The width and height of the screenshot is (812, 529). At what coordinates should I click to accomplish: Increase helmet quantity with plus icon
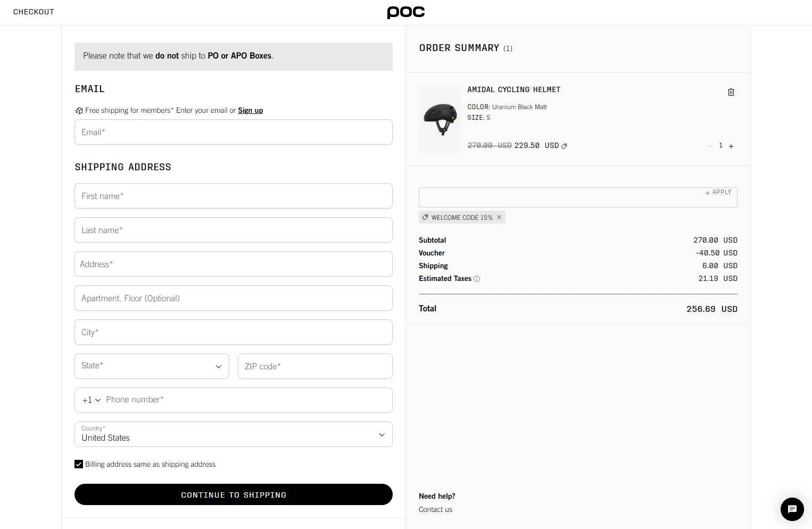pyautogui.click(x=731, y=146)
